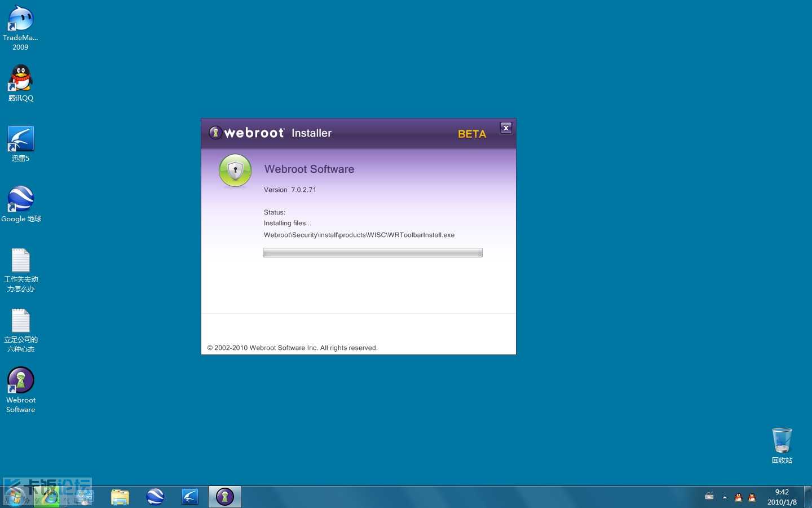Viewport: 812px width, 508px height.
Task: Close the Webroot Installer window
Action: click(x=506, y=128)
